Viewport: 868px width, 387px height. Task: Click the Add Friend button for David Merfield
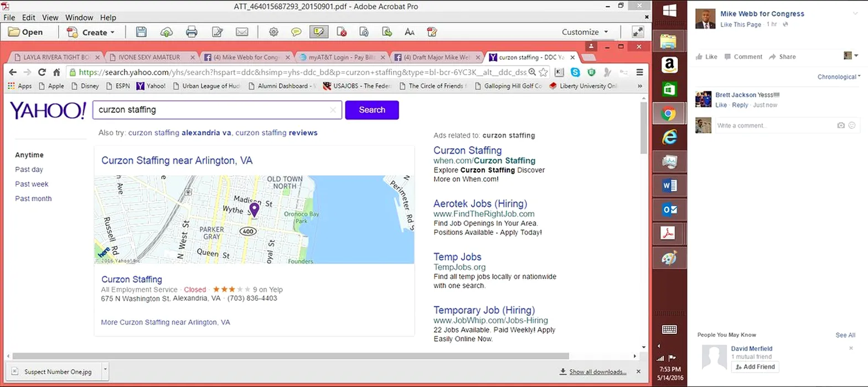pos(755,367)
